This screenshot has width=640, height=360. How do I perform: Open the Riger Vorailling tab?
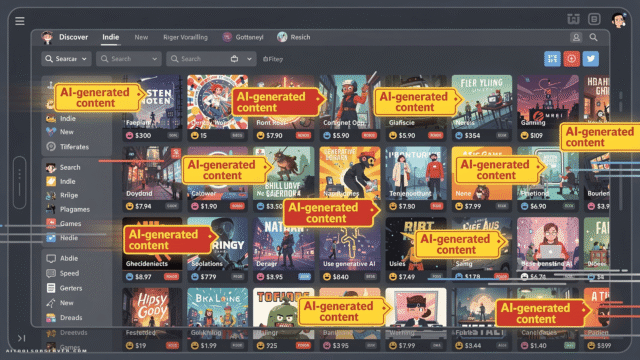point(185,37)
